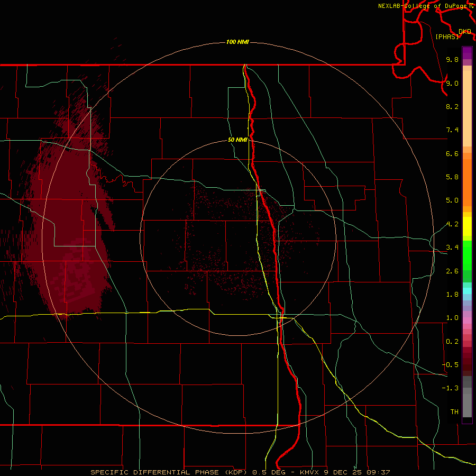The image size is (476, 476).
Task: Click the 8.2 value on the color scale
Action: point(452,106)
